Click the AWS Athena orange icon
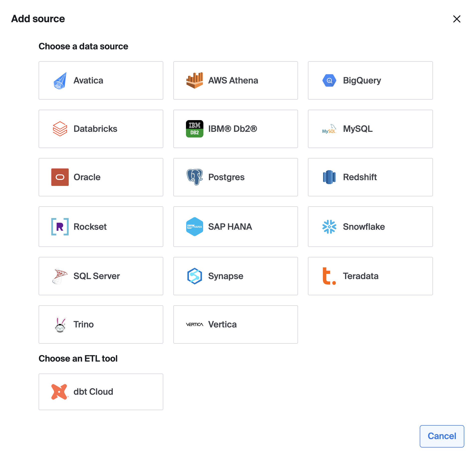The width and height of the screenshot is (476, 459). 195,80
